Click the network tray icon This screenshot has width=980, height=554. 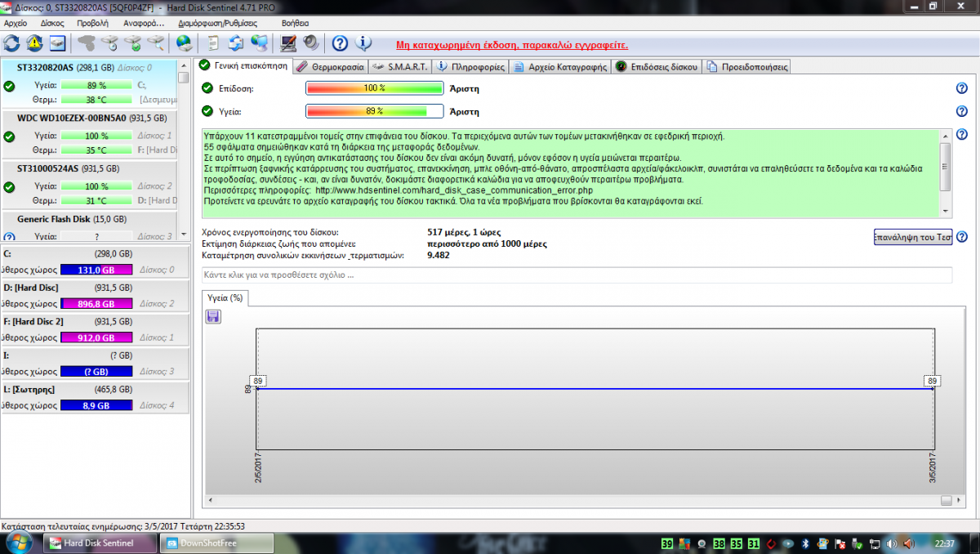[875, 543]
